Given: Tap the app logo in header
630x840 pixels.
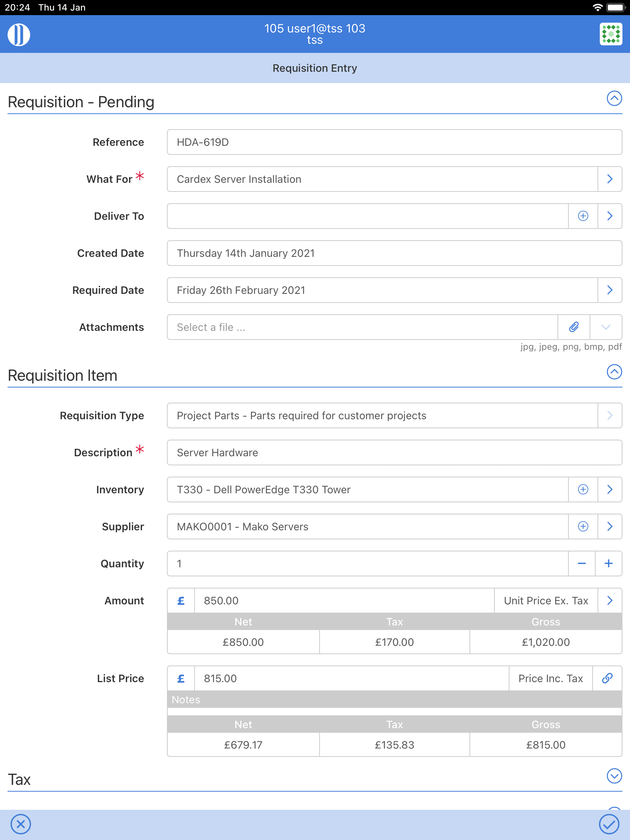Looking at the screenshot, I should pos(19,34).
